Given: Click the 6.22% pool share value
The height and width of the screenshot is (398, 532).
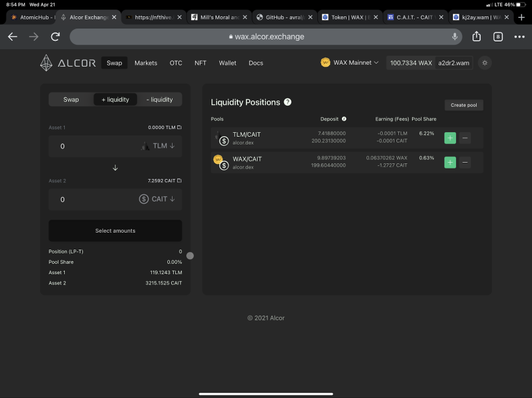Looking at the screenshot, I should 426,134.
